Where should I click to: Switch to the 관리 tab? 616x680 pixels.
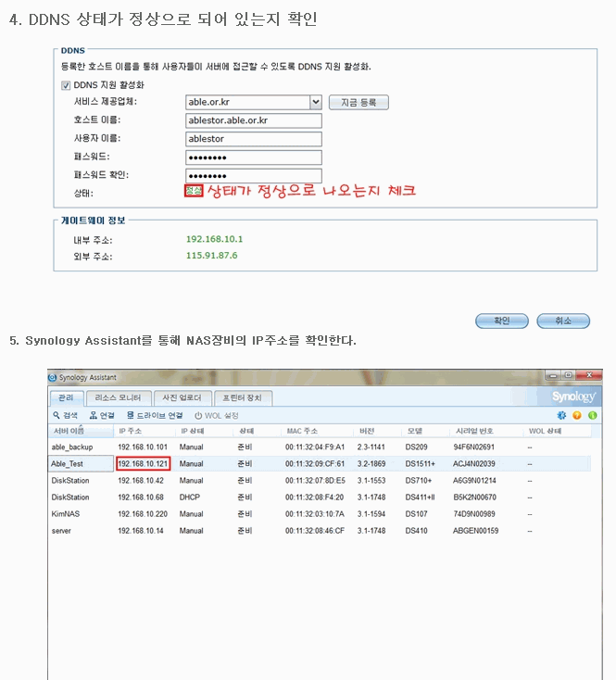[67, 397]
